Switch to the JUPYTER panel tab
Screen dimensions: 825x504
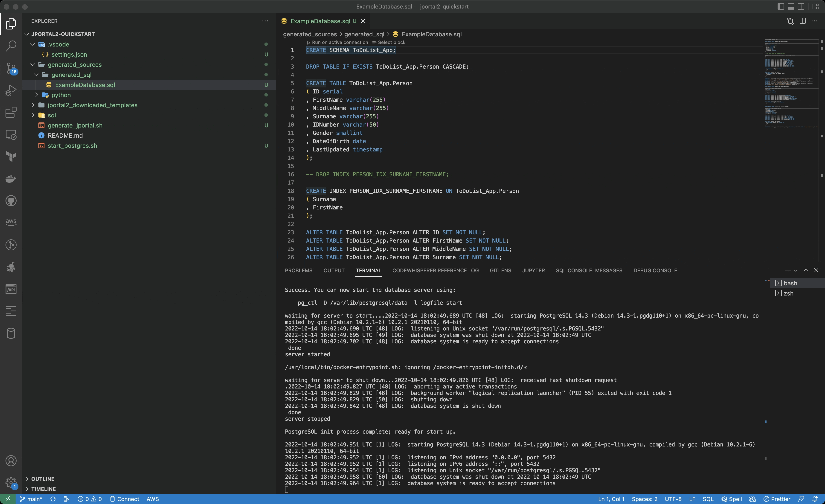(533, 270)
